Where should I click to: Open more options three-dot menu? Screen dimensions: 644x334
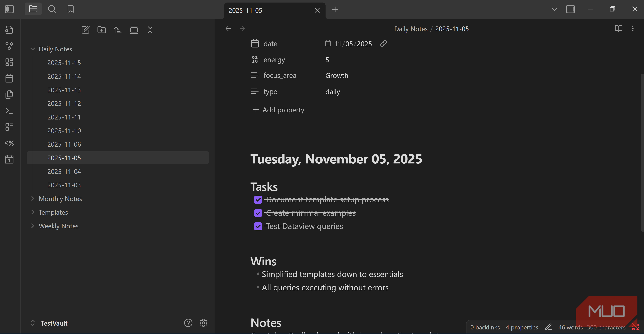click(x=633, y=28)
